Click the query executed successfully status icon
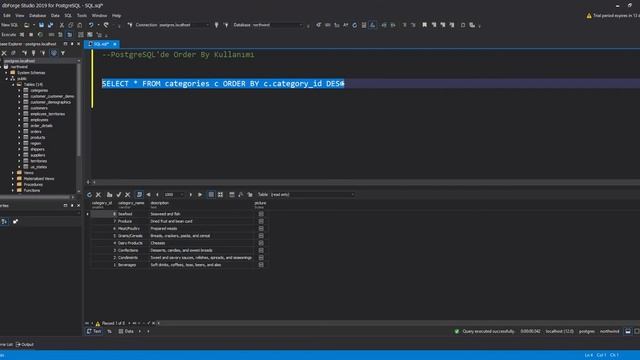 click(457, 331)
